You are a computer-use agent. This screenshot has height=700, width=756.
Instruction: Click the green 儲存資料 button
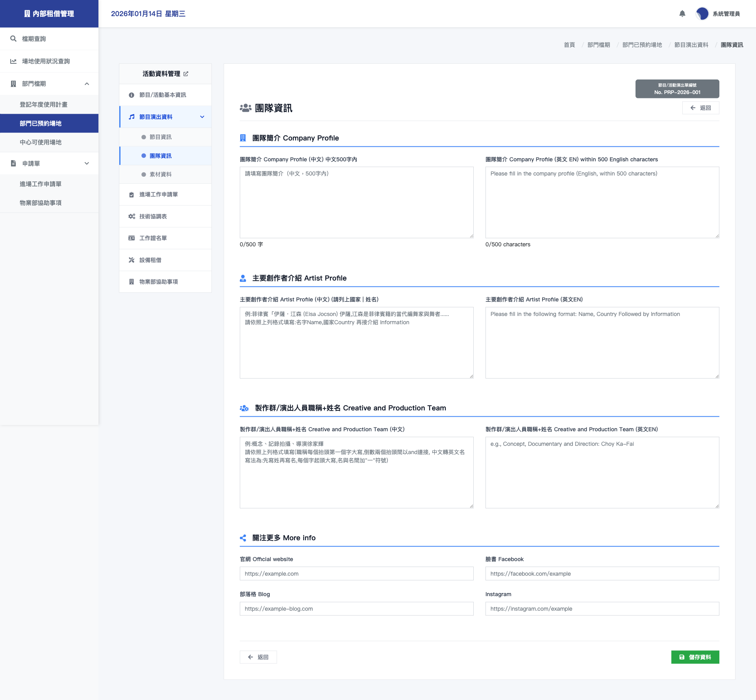[x=695, y=657]
